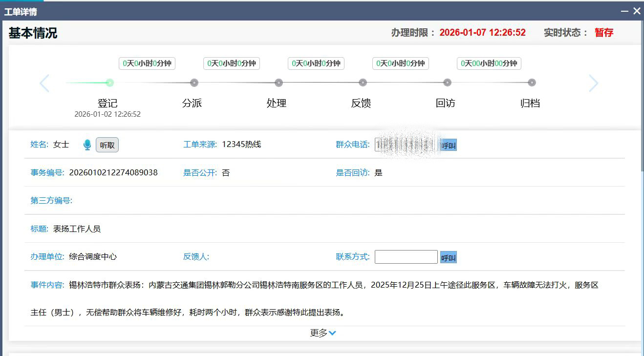Click 呼叫 next to 联系方式

click(449, 257)
